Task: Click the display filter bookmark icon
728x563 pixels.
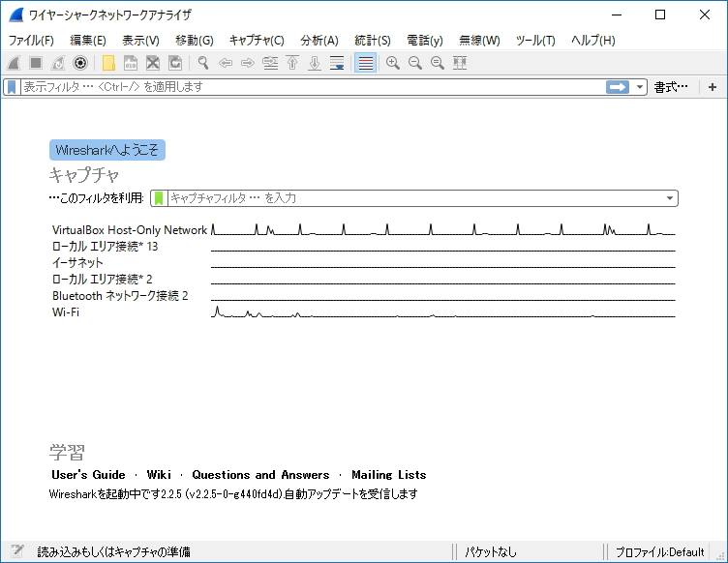Action: coord(12,87)
